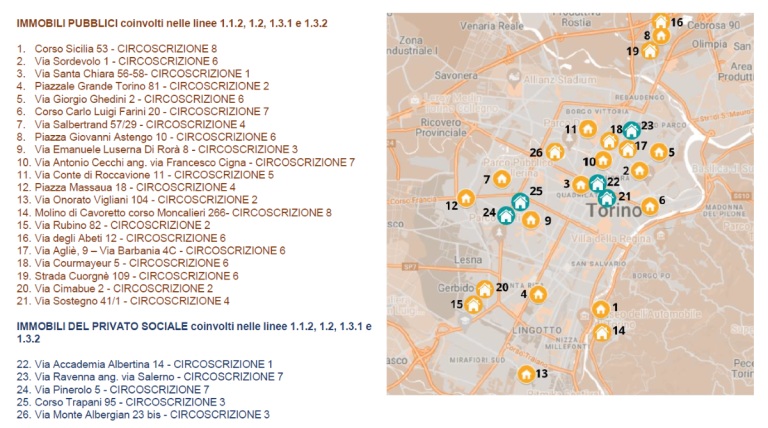Click the teal marker numbered 25
Image resolution: width=768 pixels, height=428 pixels.
[520, 202]
